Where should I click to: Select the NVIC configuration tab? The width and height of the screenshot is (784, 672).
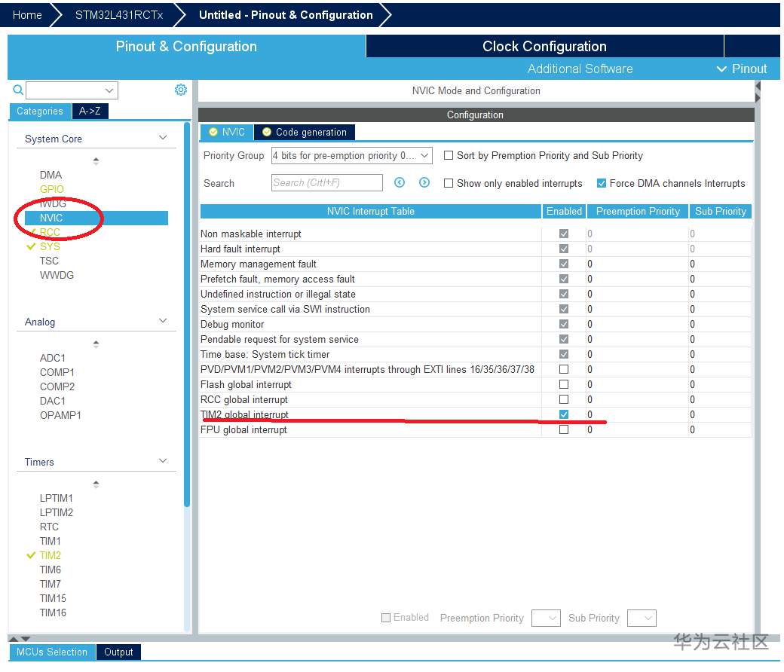[x=227, y=132]
